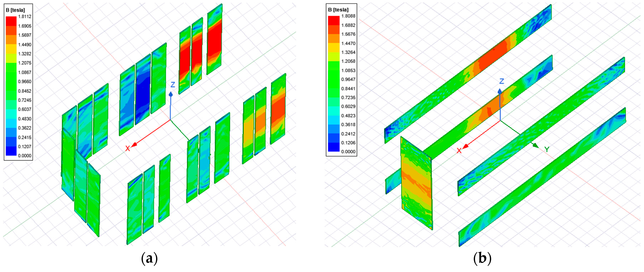Click the 1.8112 maximum value in left legend
The height and width of the screenshot is (272, 644).
click(x=25, y=16)
